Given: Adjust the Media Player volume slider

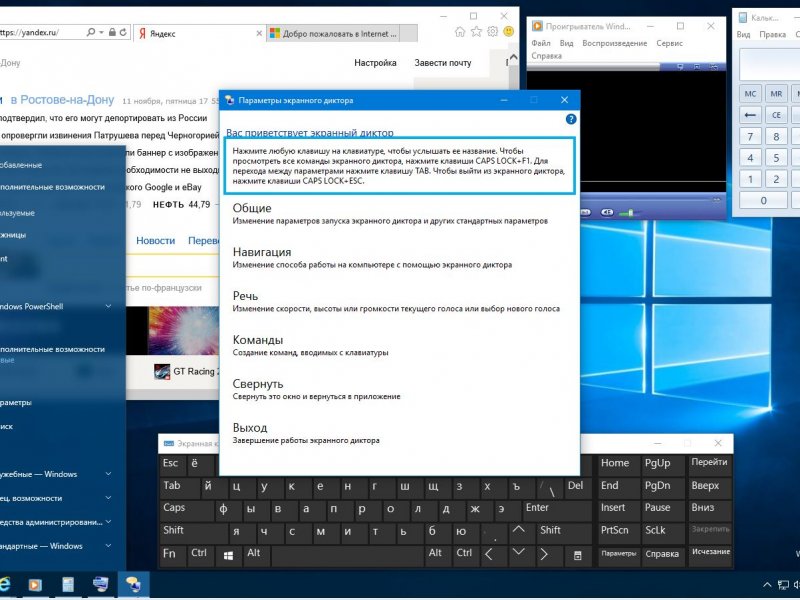Looking at the screenshot, I should coord(629,213).
